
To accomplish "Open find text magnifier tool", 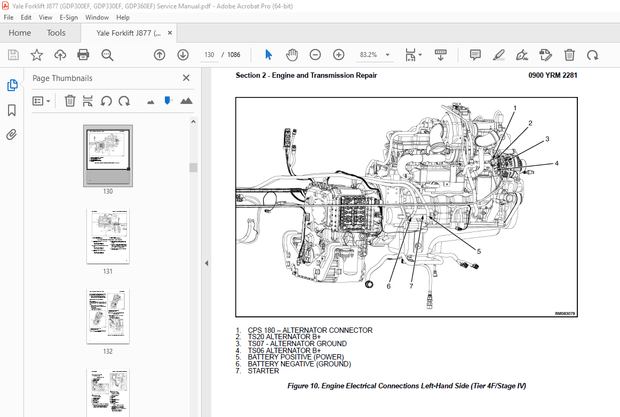I will (107, 55).
